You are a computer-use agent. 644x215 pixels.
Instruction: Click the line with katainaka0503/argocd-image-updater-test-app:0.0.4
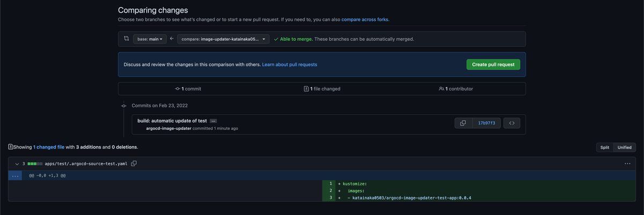click(x=486, y=198)
